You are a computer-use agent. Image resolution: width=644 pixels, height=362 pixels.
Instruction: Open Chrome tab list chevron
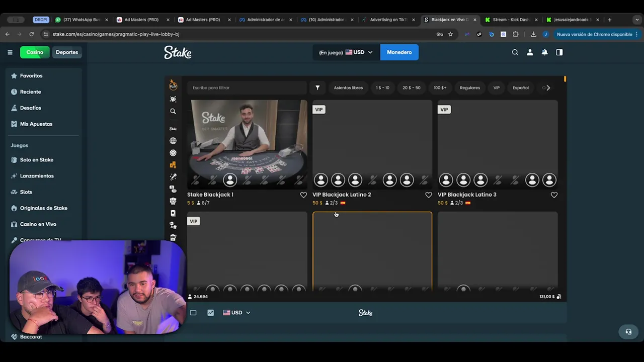pyautogui.click(x=637, y=20)
